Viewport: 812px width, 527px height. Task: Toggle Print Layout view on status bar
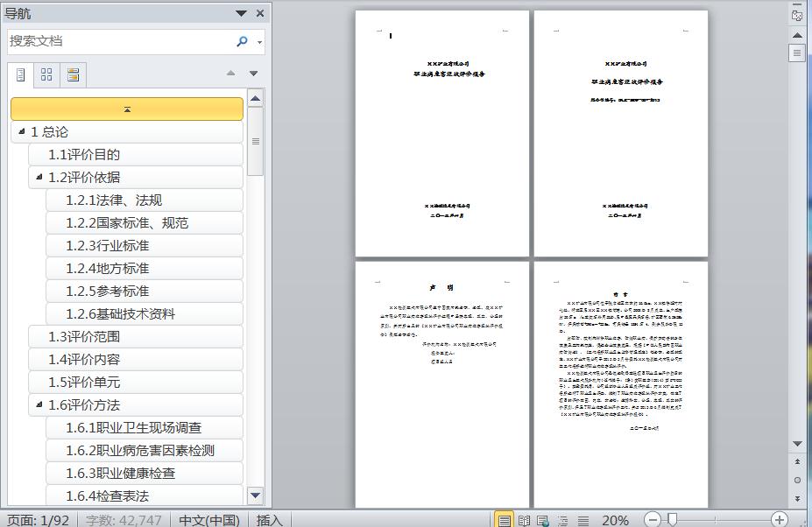504,519
